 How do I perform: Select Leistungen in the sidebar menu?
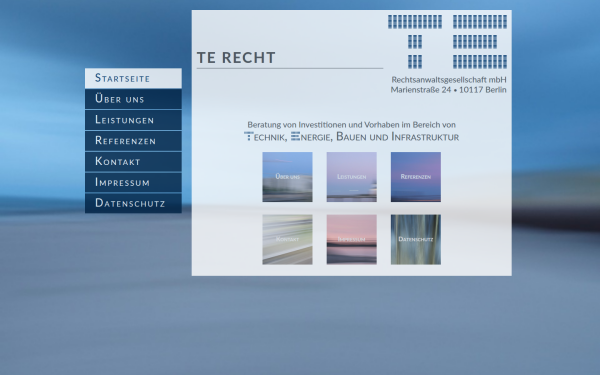click(133, 120)
